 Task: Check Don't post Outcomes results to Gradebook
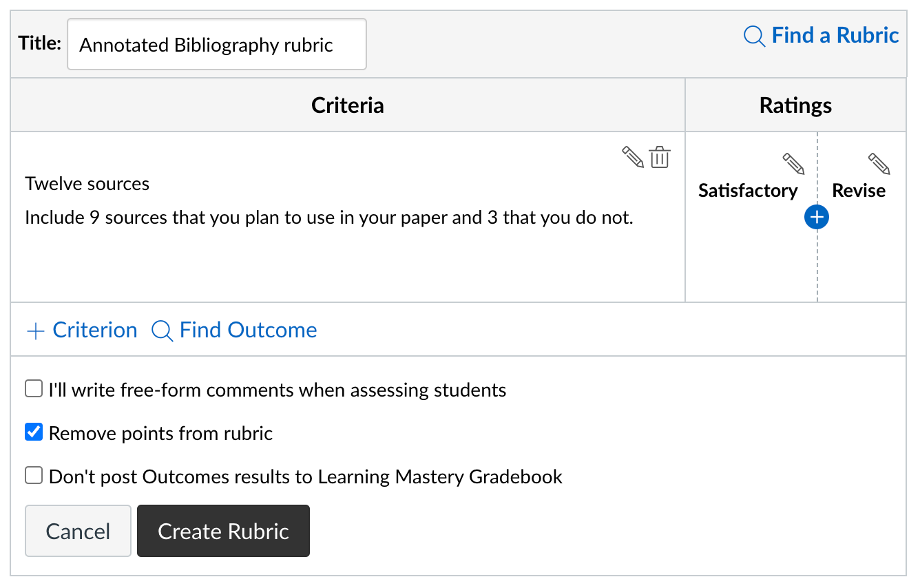(x=33, y=475)
